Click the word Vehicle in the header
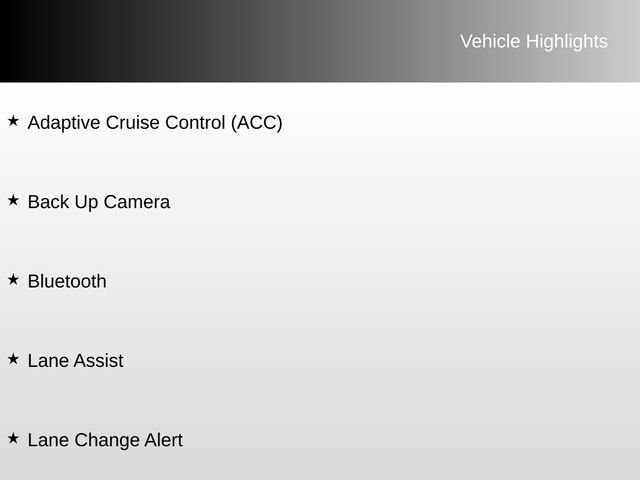The height and width of the screenshot is (480, 640). (490, 41)
